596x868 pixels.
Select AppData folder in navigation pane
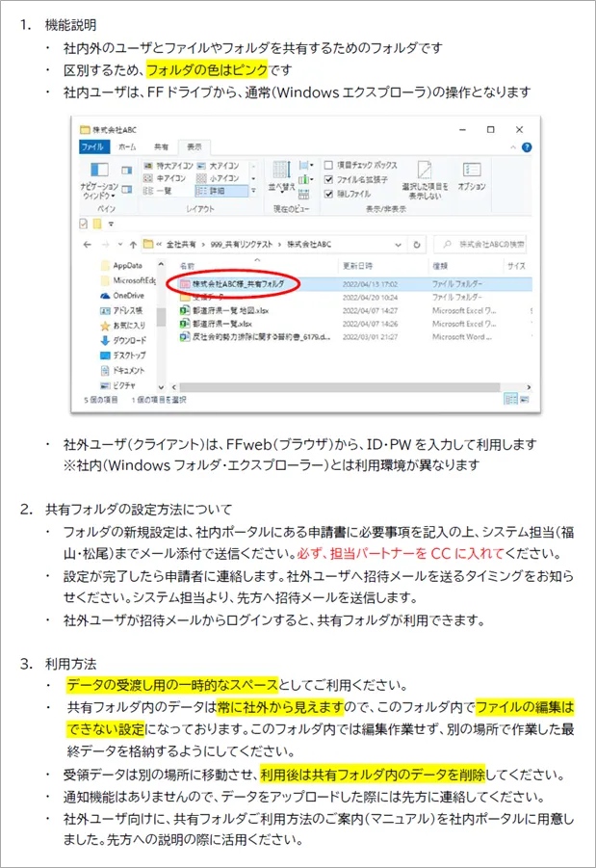click(x=121, y=266)
